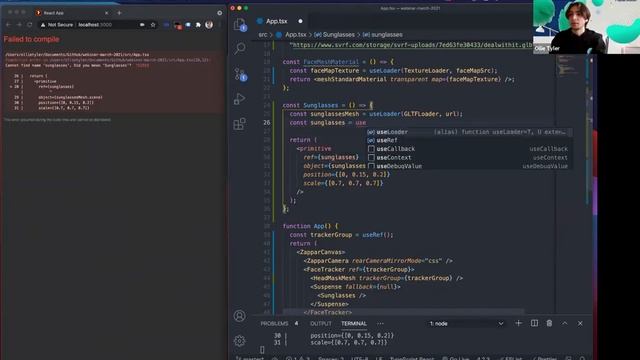Screen dimensions: 640x360
Task: Click the Not Secure warning icon
Action: coord(43,25)
